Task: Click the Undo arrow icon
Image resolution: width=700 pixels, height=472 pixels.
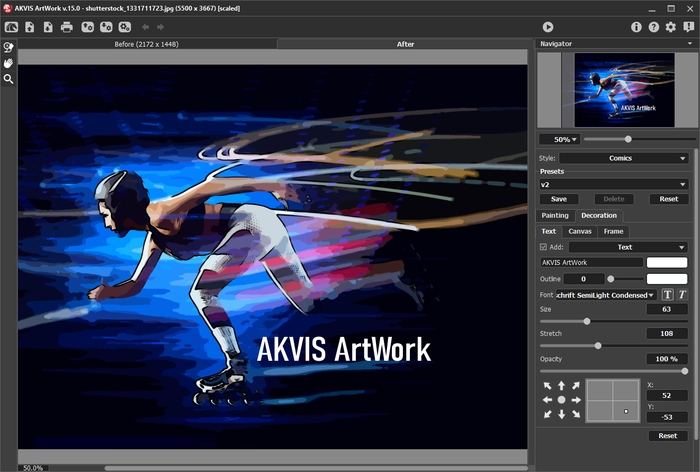Action: point(146,27)
